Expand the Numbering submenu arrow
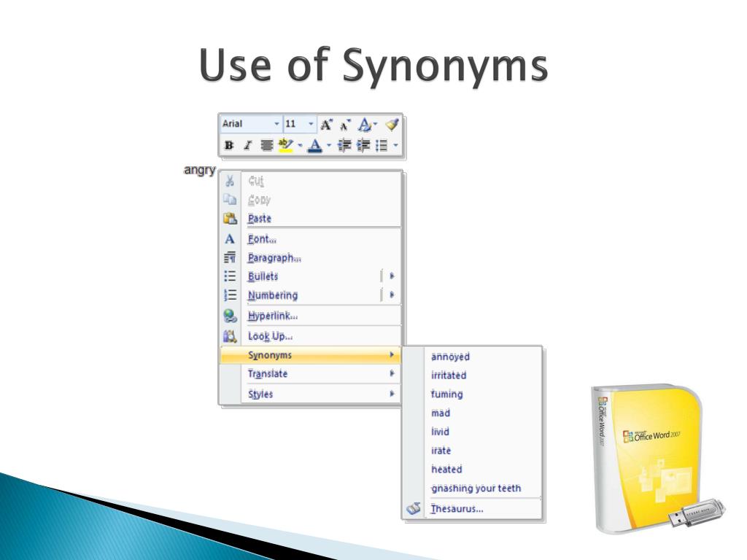 (x=392, y=295)
